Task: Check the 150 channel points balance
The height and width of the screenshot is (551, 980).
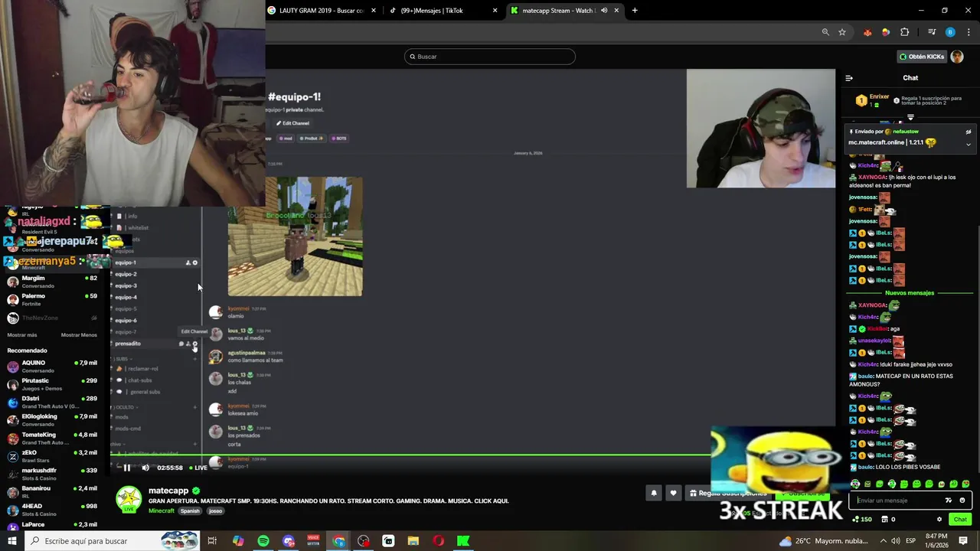Action: click(862, 520)
